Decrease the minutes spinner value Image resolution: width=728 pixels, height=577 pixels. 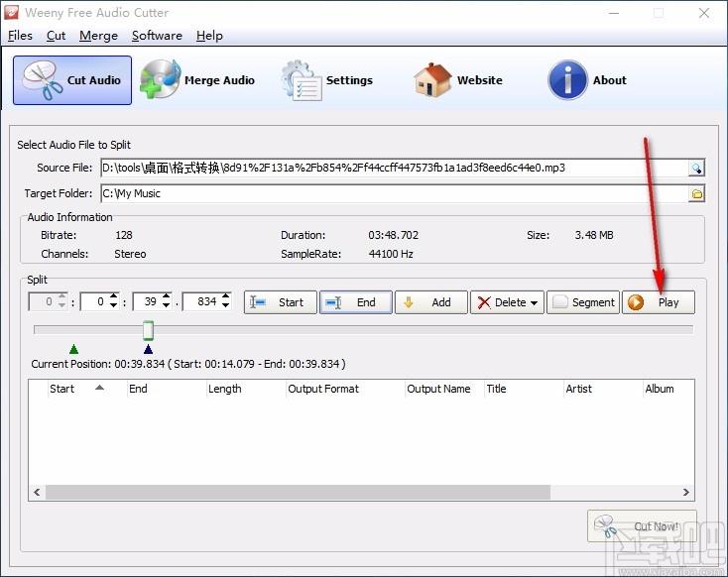(114, 306)
